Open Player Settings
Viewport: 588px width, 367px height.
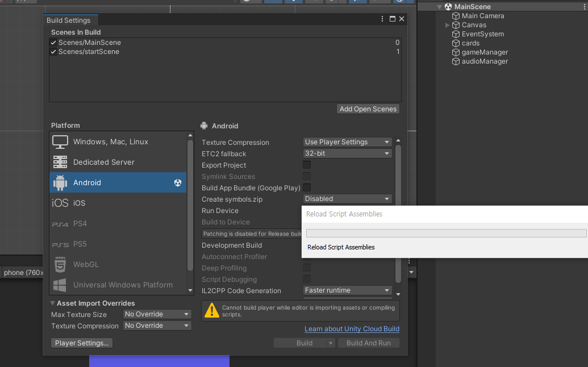[x=82, y=343]
